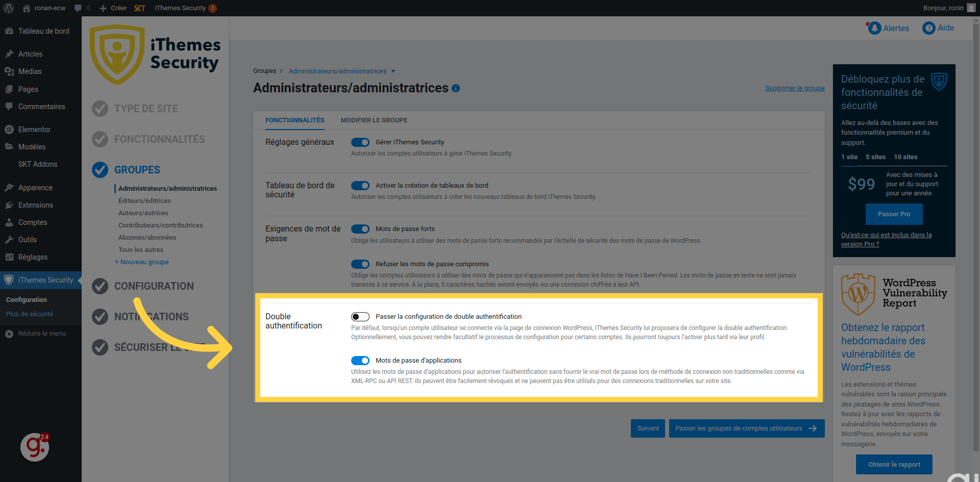Open the WordPress logo menu
Screen dimensions: 980x482
pos(9,8)
